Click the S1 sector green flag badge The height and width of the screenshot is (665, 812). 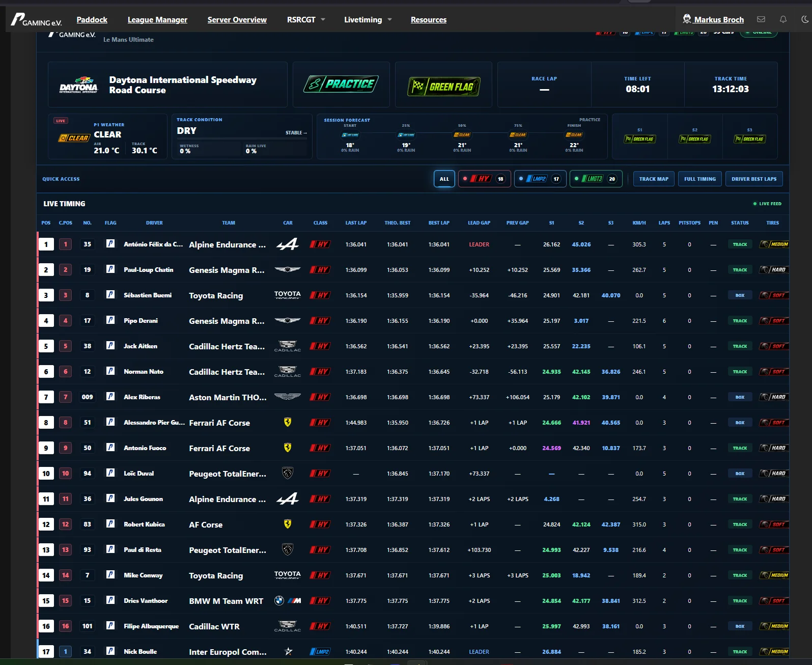(x=640, y=139)
